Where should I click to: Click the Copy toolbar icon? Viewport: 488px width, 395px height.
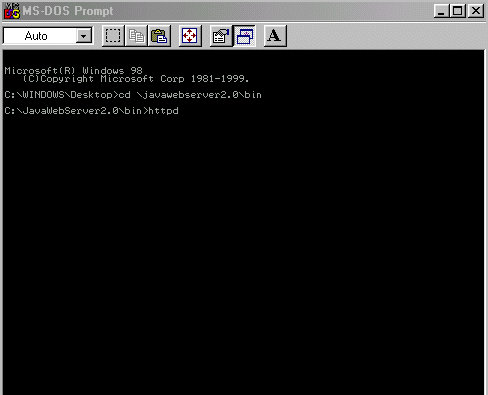click(136, 36)
